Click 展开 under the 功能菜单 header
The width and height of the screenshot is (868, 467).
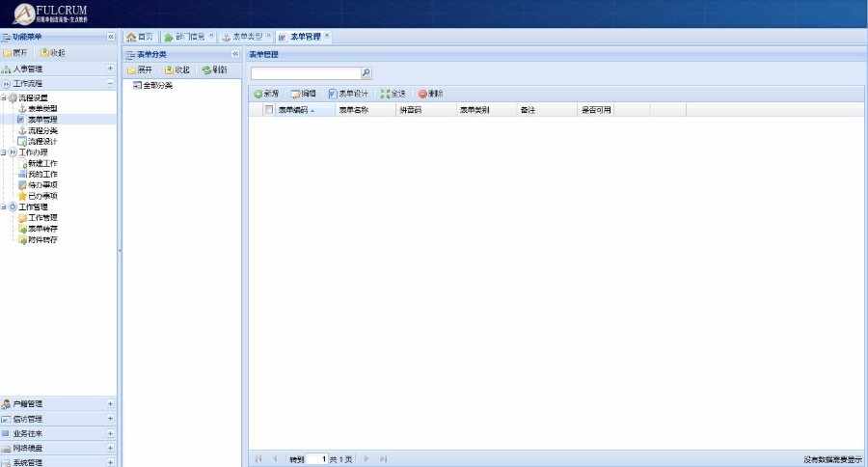[x=14, y=53]
